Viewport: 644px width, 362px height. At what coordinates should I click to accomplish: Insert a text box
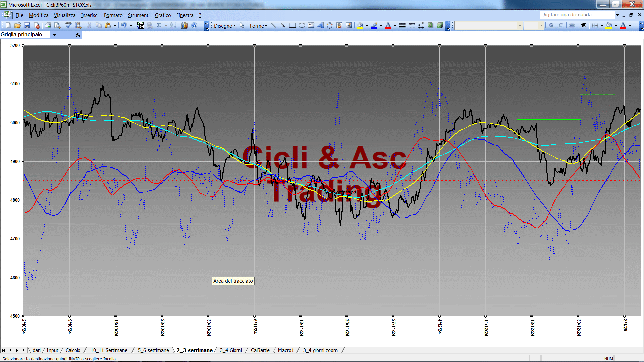tap(311, 25)
